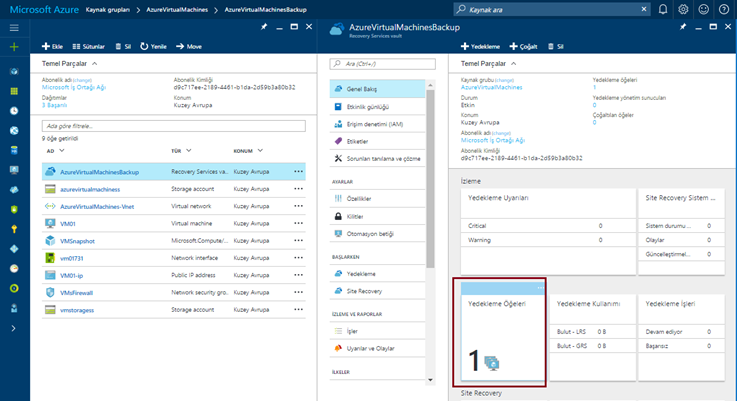Open Kilitler settings item
Viewport: 737px width, 401px height.
(x=377, y=216)
